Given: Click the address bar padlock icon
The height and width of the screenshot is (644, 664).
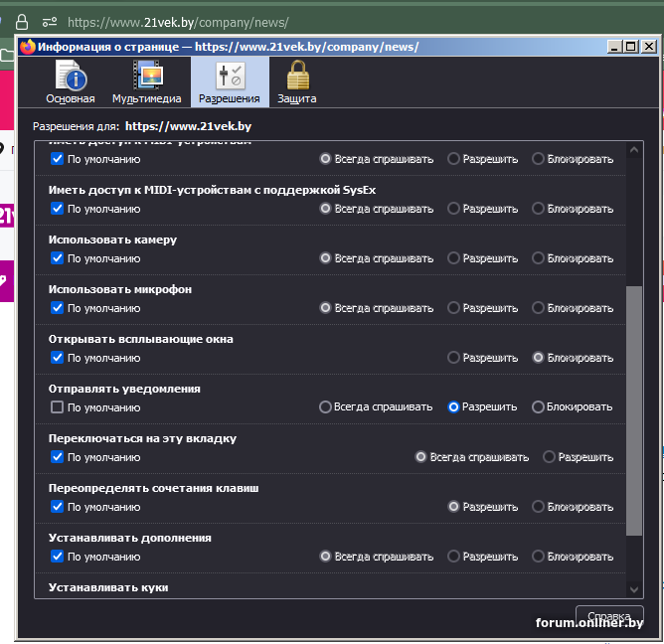Looking at the screenshot, I should [x=22, y=22].
